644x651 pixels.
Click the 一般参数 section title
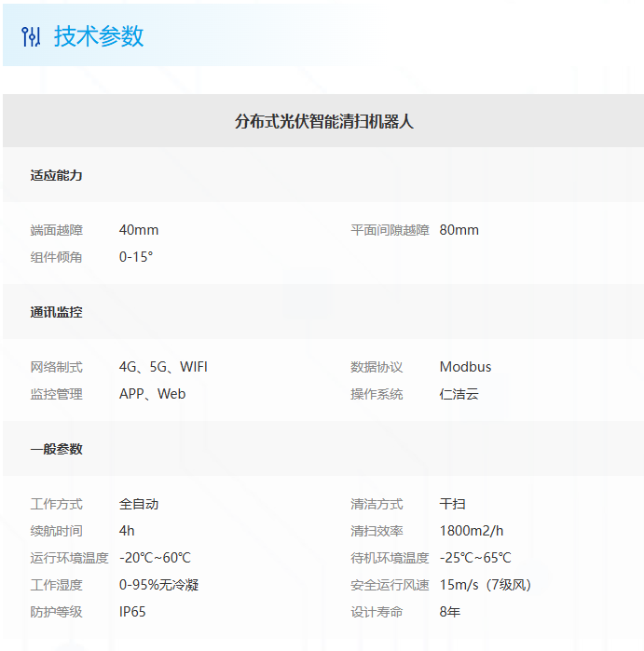click(56, 449)
